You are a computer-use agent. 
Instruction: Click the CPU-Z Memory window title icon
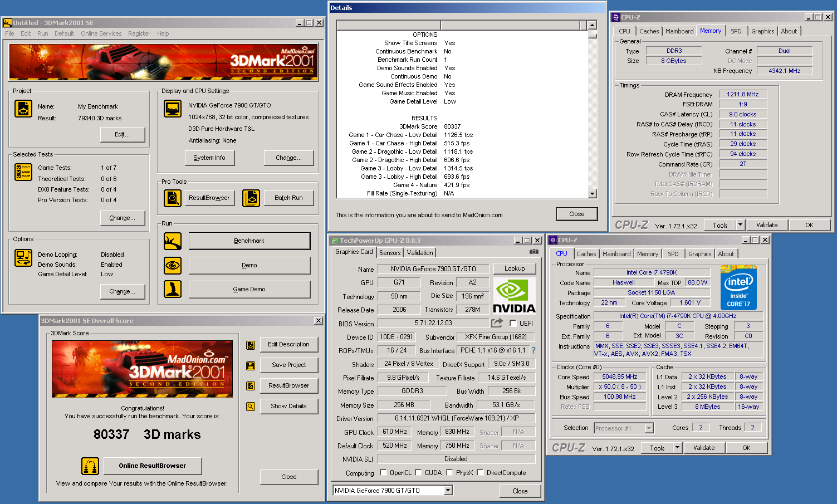pos(616,17)
